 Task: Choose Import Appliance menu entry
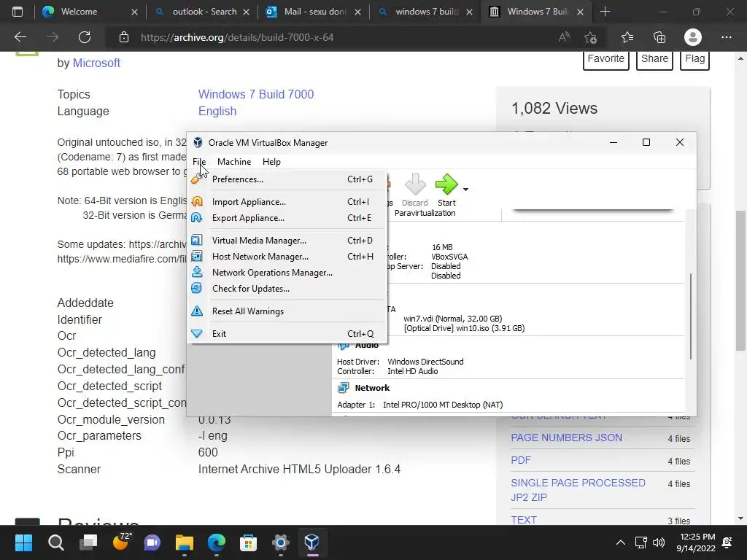(287, 202)
